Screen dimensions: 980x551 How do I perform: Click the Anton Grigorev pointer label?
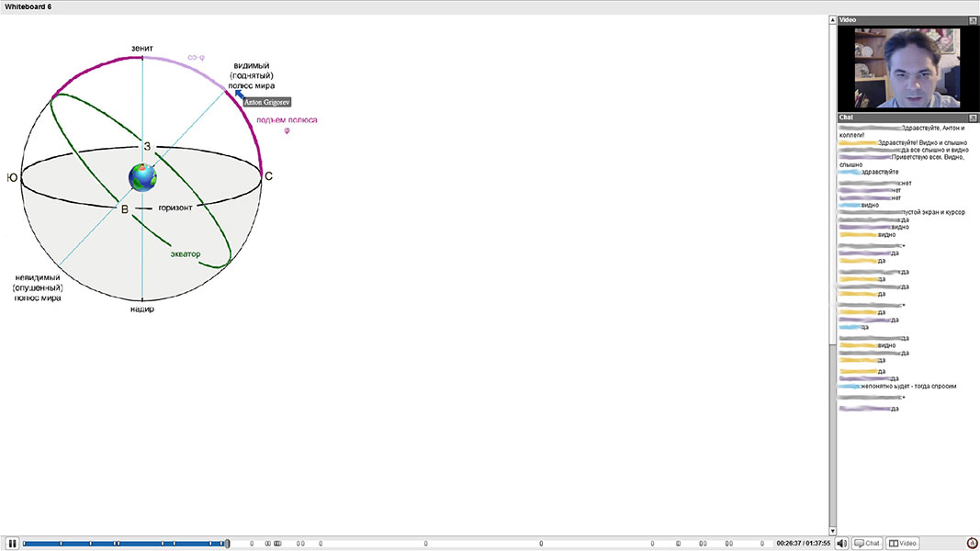266,102
